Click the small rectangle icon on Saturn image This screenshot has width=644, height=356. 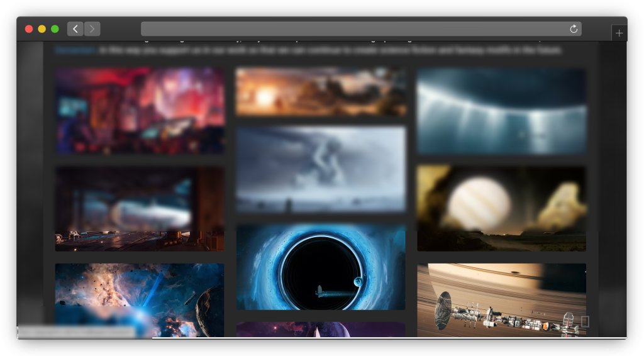pos(585,321)
